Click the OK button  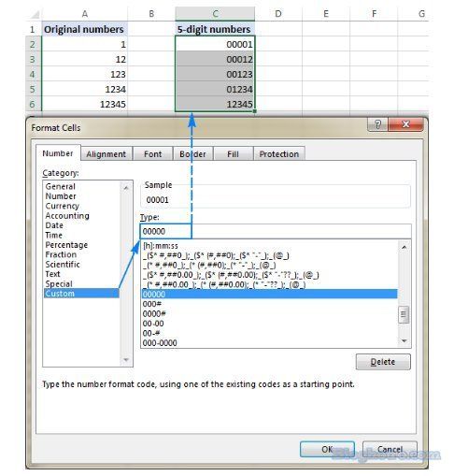tap(327, 450)
